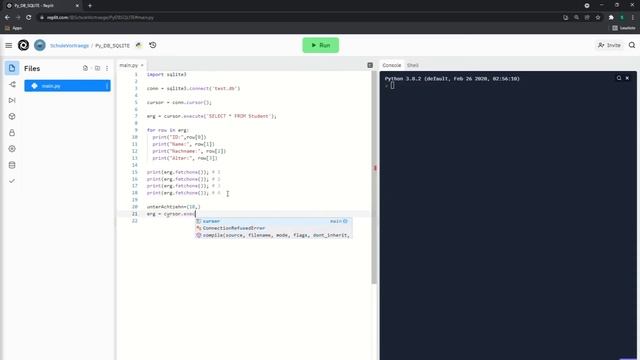
Task: Switch to the Console tab
Action: pyautogui.click(x=391, y=65)
